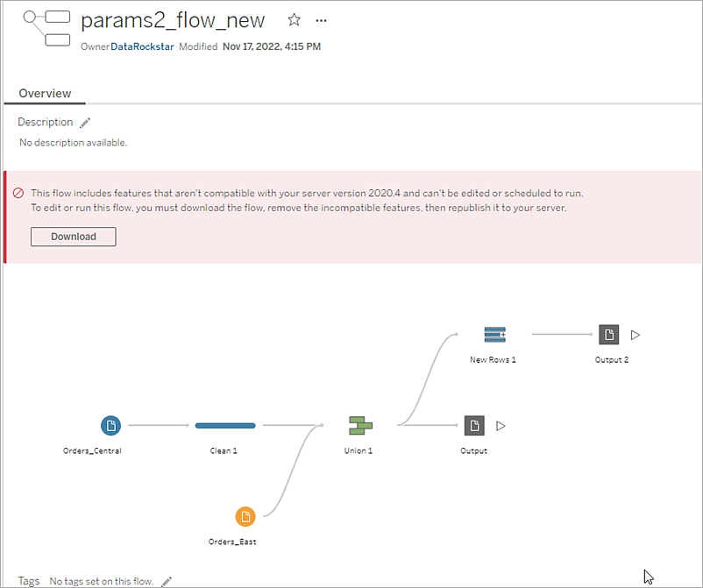Select the Orders_East input step icon

[245, 517]
